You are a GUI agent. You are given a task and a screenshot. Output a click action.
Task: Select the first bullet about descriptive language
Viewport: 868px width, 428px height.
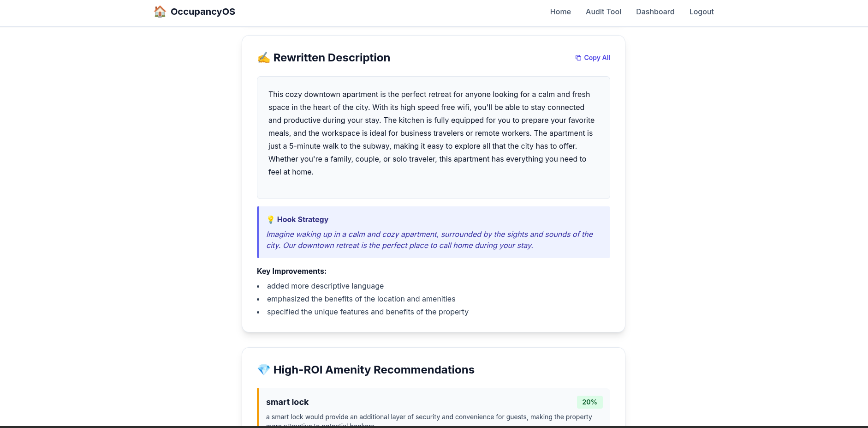click(x=325, y=286)
